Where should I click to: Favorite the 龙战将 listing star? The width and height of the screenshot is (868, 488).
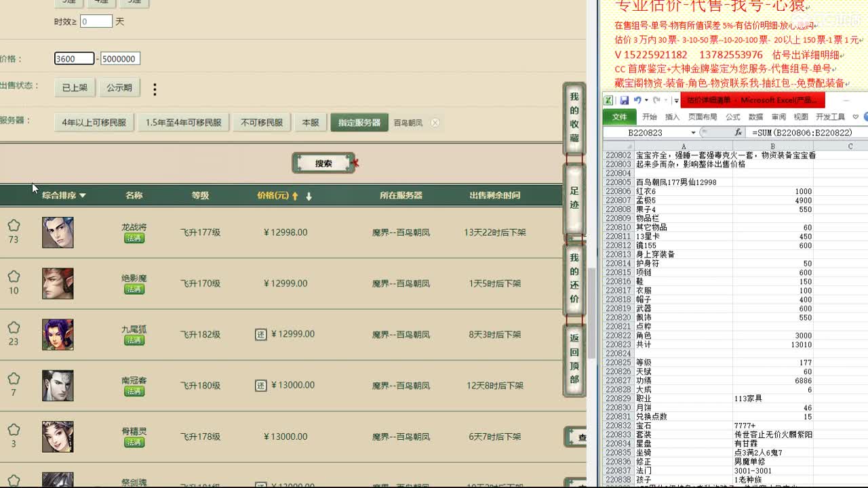click(14, 226)
